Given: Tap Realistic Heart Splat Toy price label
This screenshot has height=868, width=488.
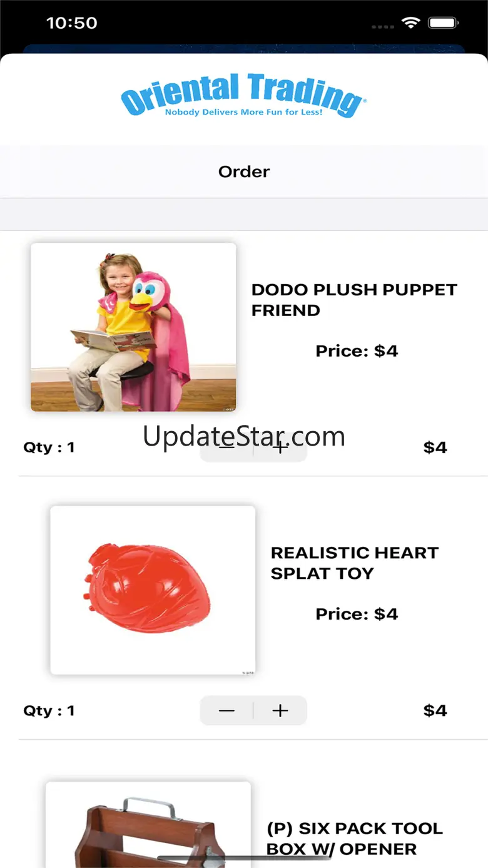Looking at the screenshot, I should pyautogui.click(x=357, y=614).
